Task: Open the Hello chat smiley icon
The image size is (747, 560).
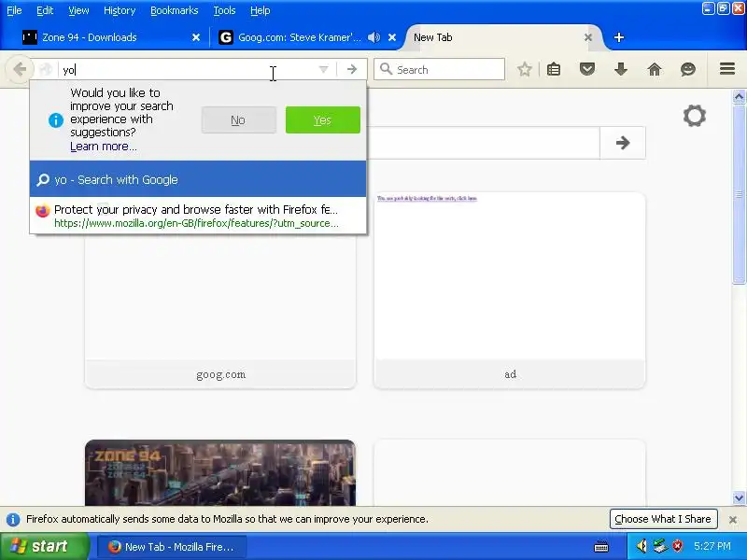Action: (x=688, y=69)
